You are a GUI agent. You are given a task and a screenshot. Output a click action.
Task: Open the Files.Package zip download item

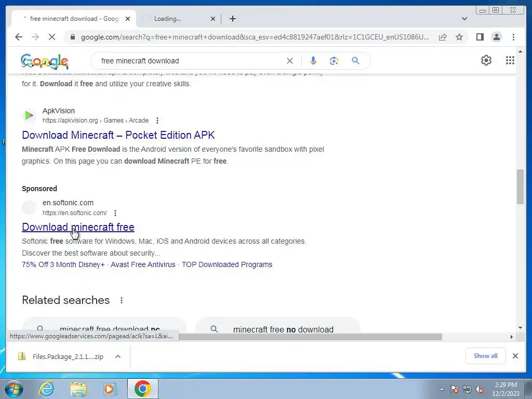point(61,356)
